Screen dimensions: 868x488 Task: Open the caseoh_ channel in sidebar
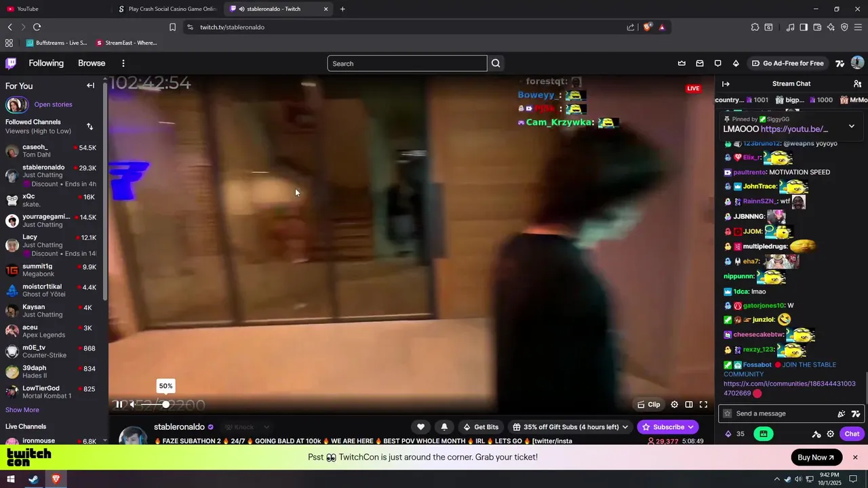tap(51, 150)
